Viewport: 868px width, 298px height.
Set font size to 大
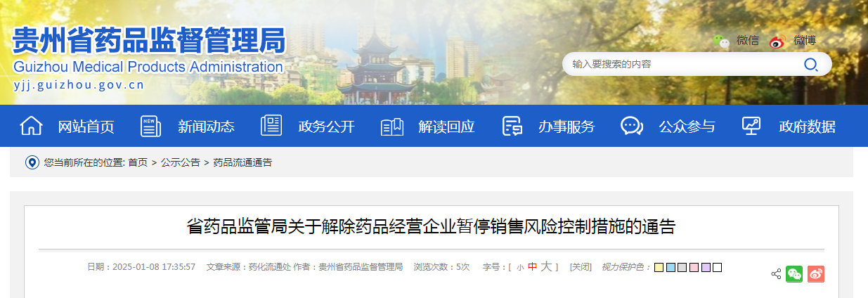click(546, 266)
